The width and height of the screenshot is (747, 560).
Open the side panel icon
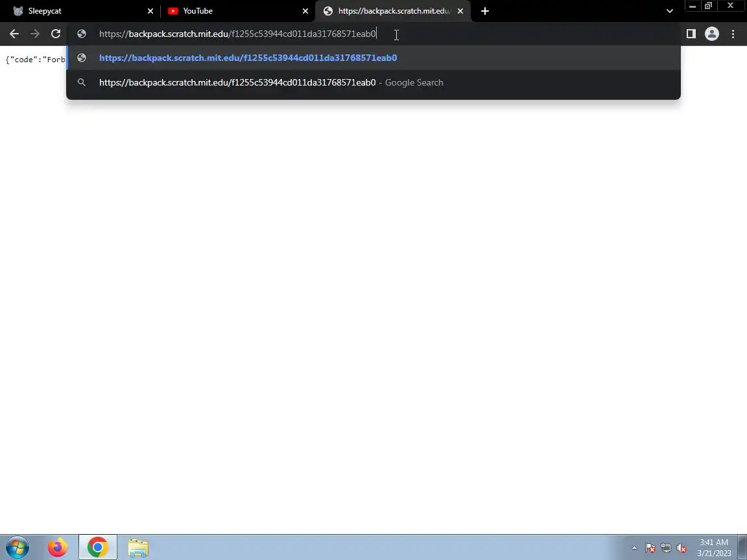tap(691, 34)
